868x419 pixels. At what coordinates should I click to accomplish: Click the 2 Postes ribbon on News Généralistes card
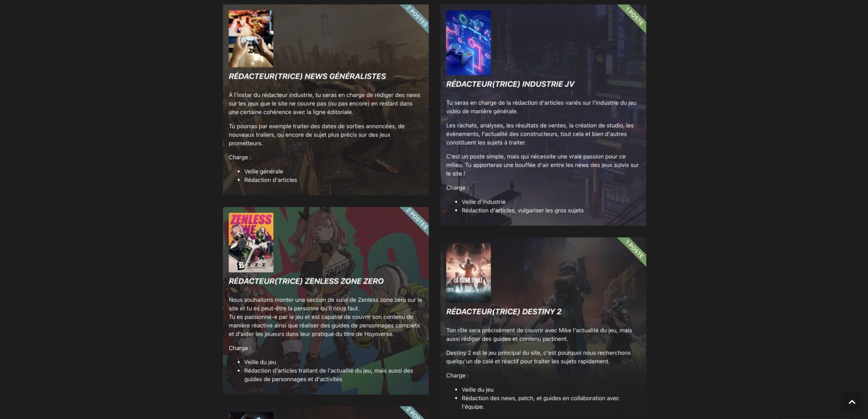[417, 16]
